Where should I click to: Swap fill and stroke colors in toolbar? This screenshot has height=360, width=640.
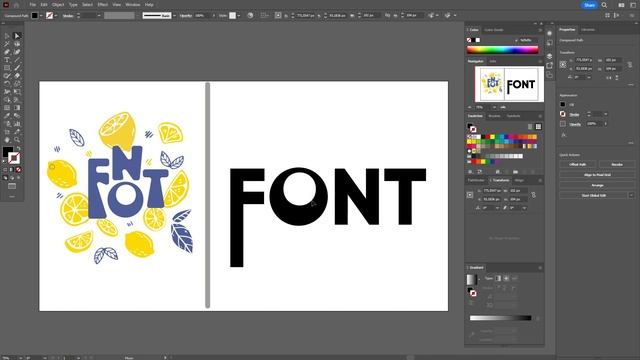tap(18, 149)
